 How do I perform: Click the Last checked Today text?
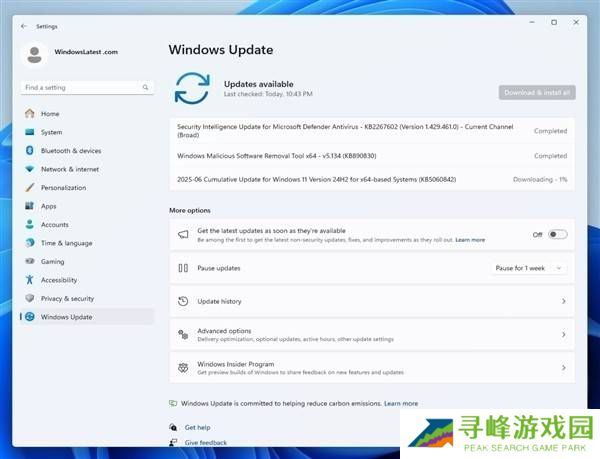click(x=268, y=94)
